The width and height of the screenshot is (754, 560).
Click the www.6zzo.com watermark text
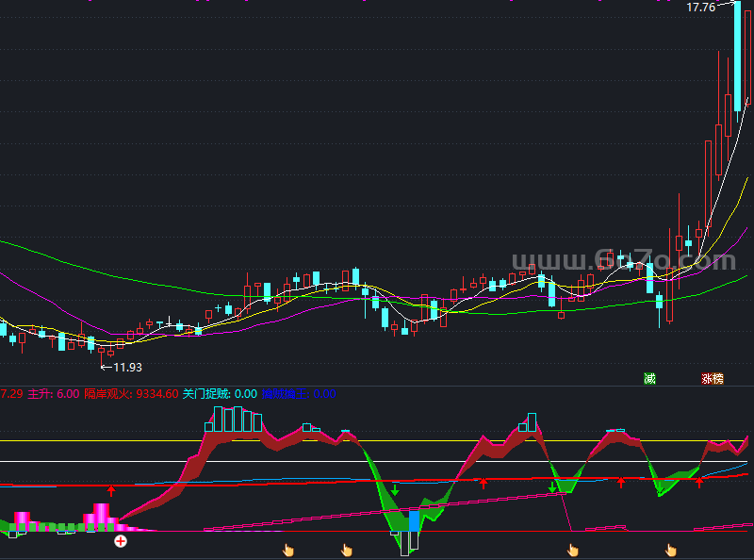(x=622, y=259)
